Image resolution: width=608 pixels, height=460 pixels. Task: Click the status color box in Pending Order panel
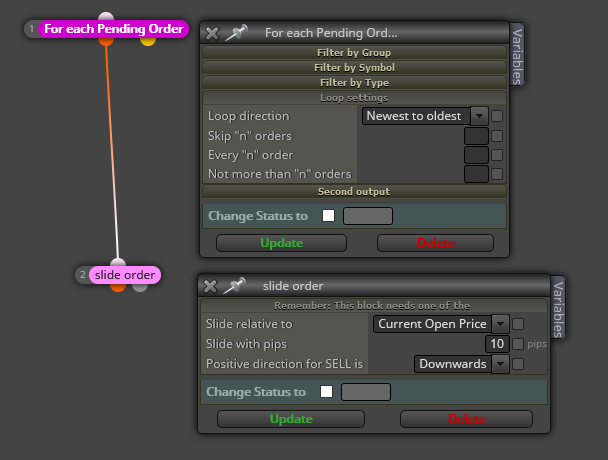tap(368, 216)
